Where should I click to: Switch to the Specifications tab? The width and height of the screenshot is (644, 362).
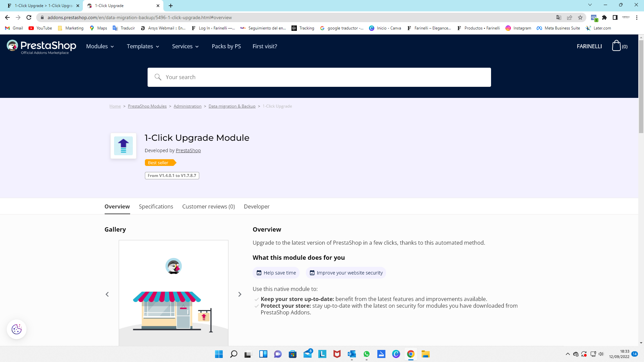click(156, 206)
